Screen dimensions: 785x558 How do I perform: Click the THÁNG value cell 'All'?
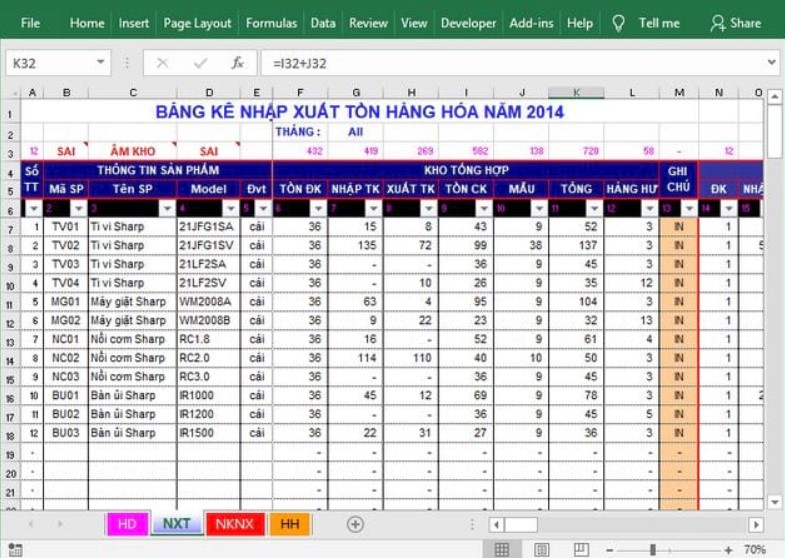point(355,132)
